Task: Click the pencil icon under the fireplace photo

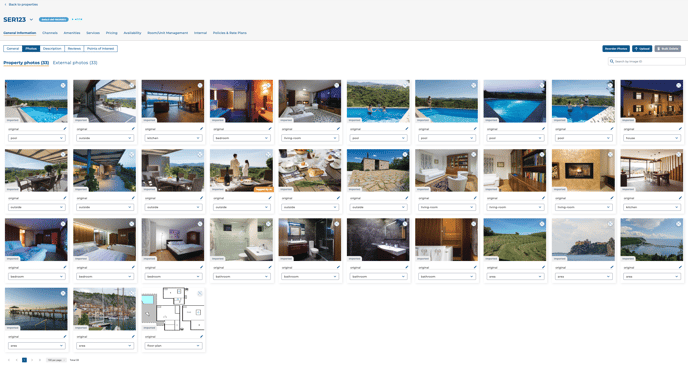Action: coord(612,198)
